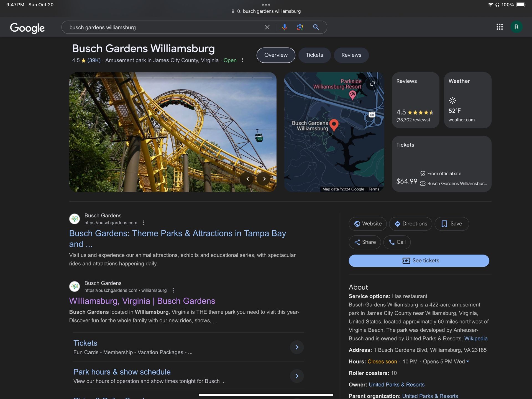Click the (39K) reviews count link
The width and height of the screenshot is (532, 399).
(x=94, y=60)
